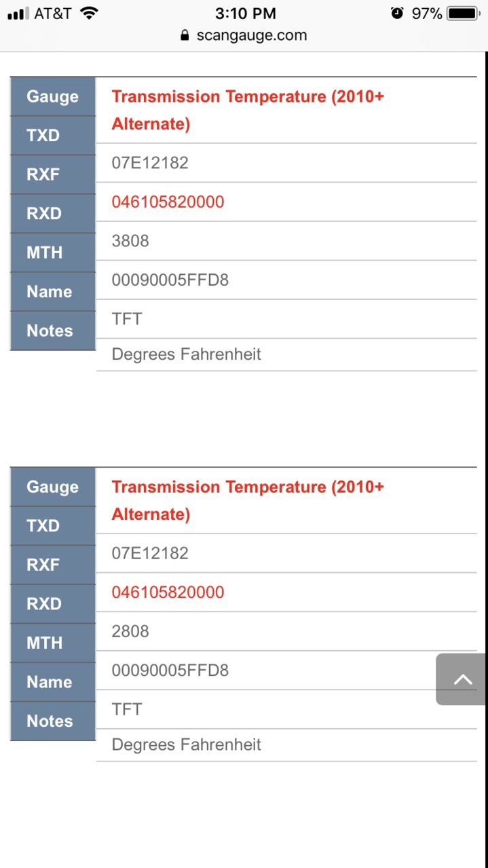
Task: Tap the padlock icon beside scangauge.com
Action: click(185, 36)
